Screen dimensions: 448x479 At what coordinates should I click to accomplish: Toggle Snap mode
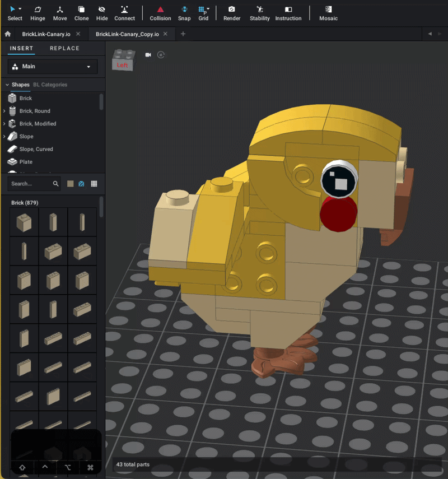184,13
